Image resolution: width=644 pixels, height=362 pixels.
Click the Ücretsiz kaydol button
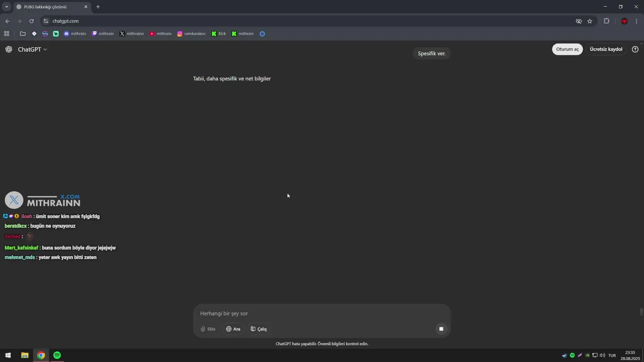pyautogui.click(x=606, y=49)
